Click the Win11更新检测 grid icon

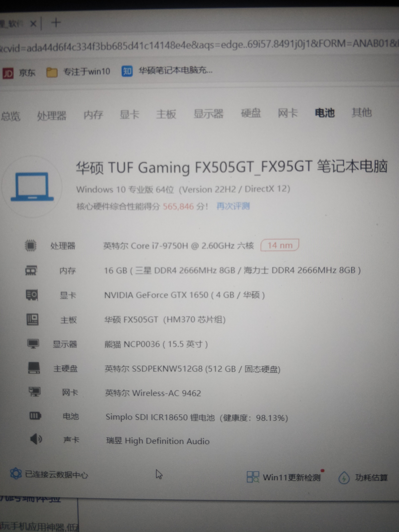click(x=253, y=477)
